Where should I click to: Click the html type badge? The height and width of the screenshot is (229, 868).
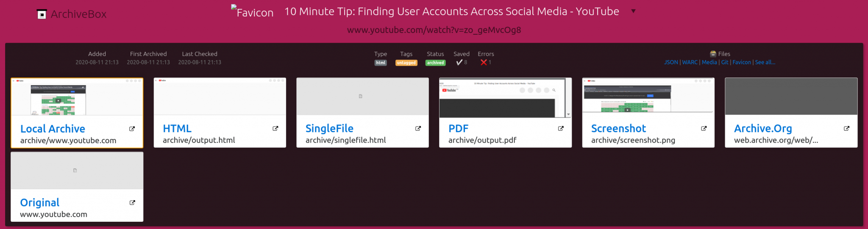381,63
